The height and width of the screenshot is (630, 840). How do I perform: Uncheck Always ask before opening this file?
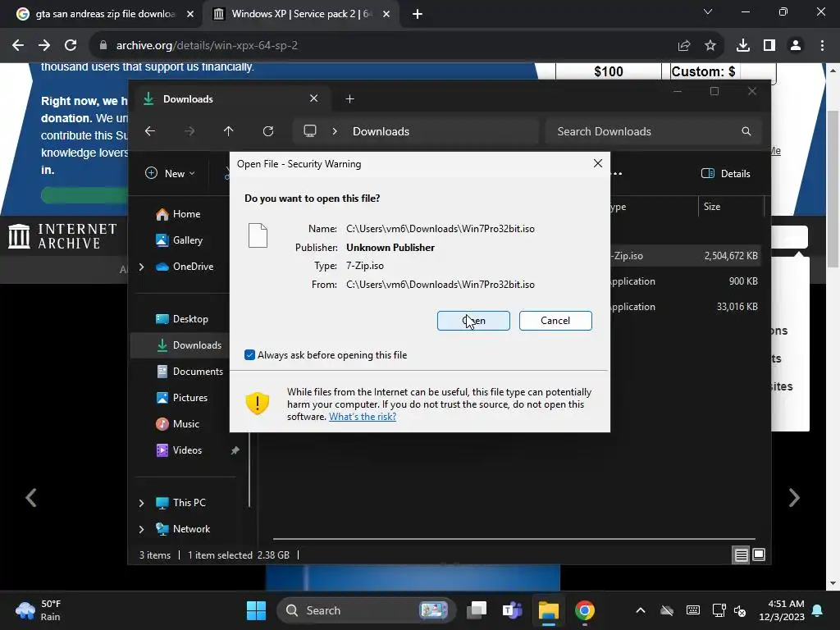249,354
